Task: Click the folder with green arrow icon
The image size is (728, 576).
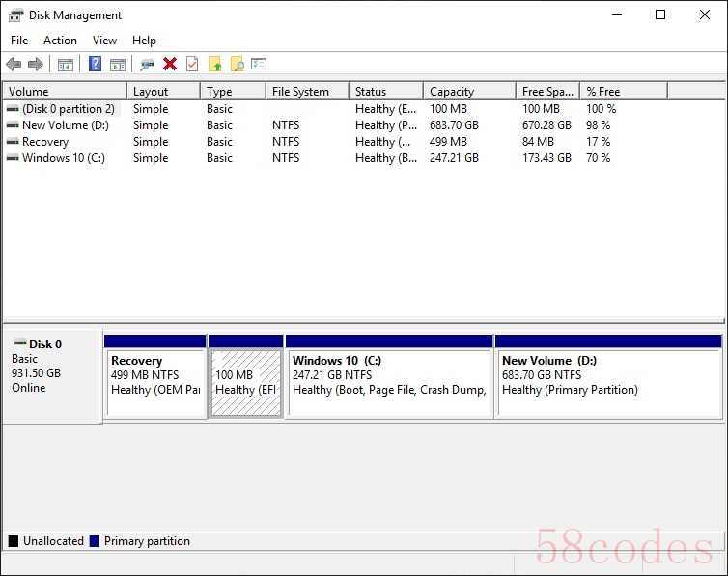Action: [x=215, y=64]
